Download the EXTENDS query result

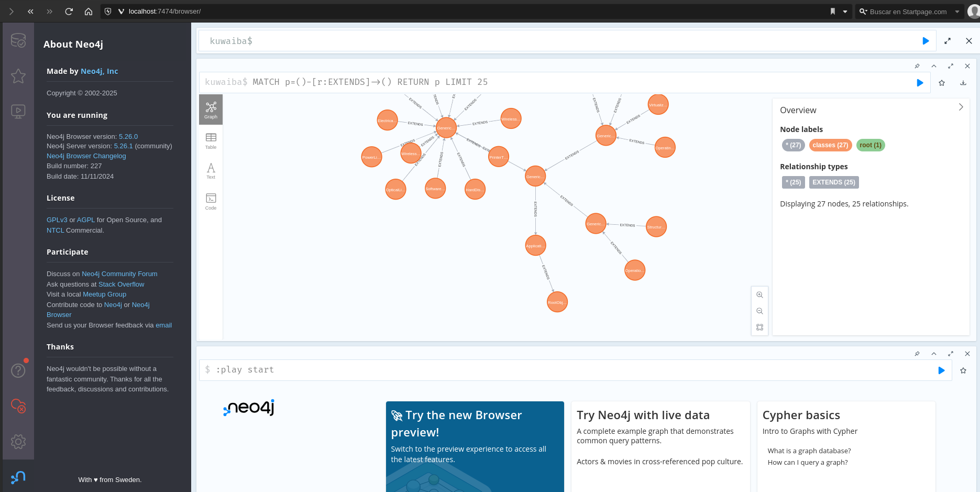pyautogui.click(x=963, y=83)
